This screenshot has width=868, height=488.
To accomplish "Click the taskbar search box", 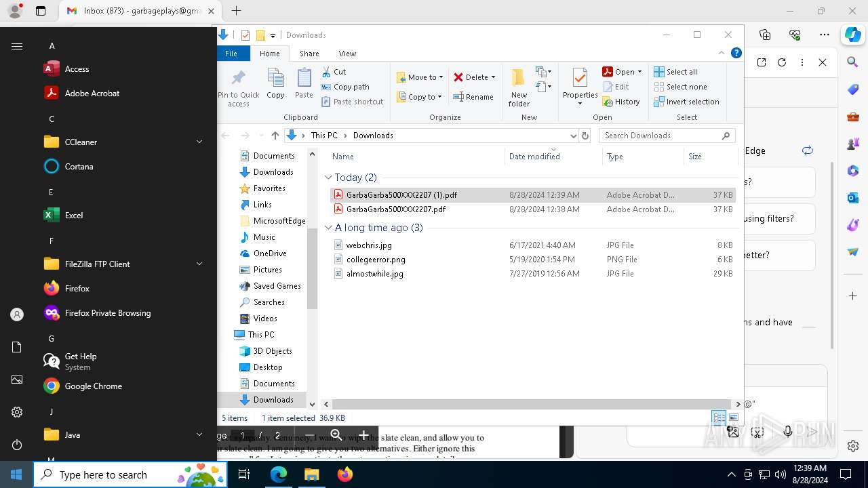I will 130,474.
